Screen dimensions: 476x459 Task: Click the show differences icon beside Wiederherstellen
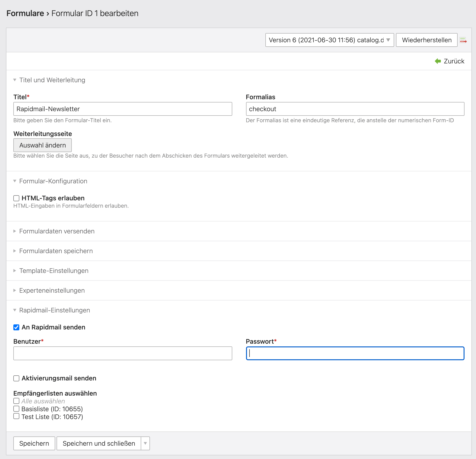click(x=463, y=40)
